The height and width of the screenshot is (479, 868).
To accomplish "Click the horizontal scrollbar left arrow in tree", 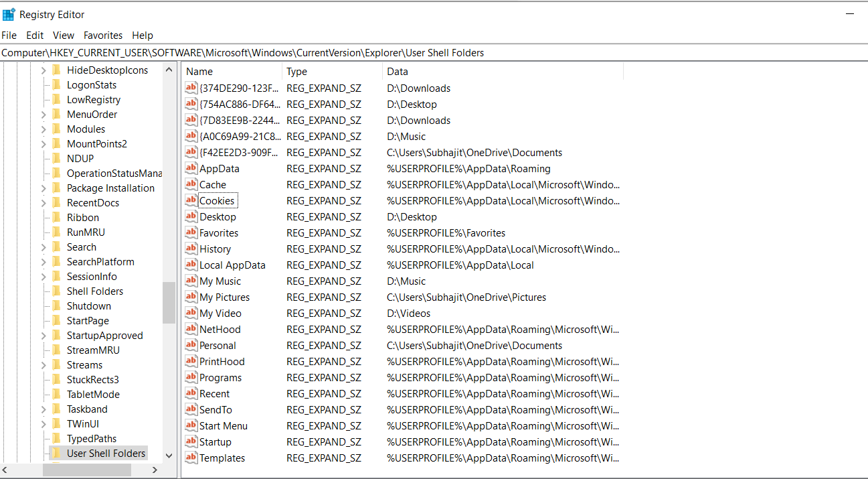I will click(x=5, y=470).
